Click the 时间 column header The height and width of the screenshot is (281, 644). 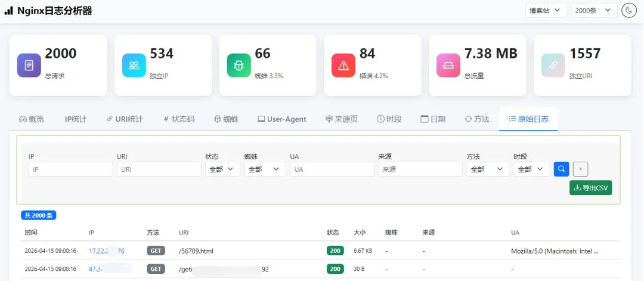(x=30, y=233)
